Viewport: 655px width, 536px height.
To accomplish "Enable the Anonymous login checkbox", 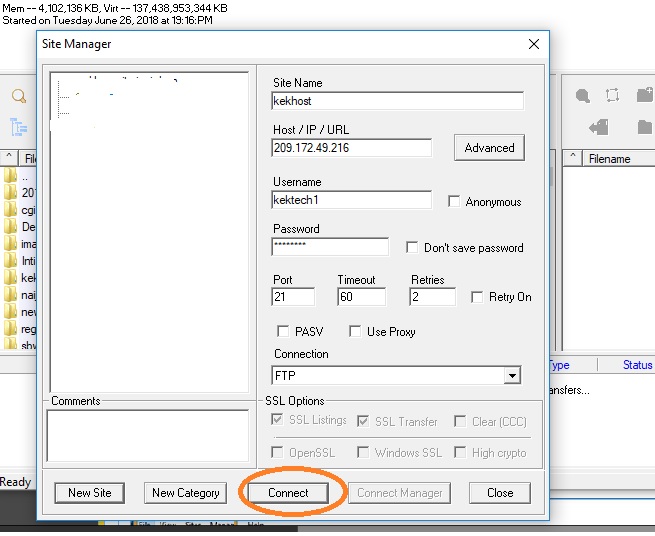I will (454, 202).
